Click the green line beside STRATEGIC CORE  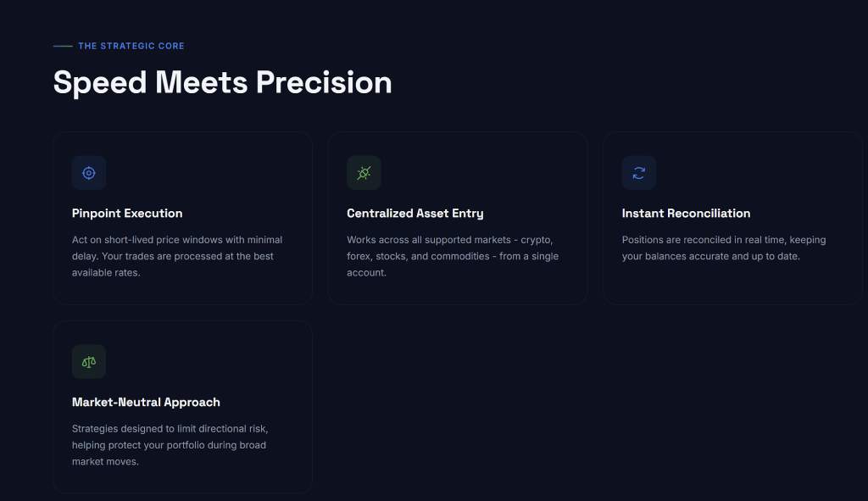tap(63, 46)
